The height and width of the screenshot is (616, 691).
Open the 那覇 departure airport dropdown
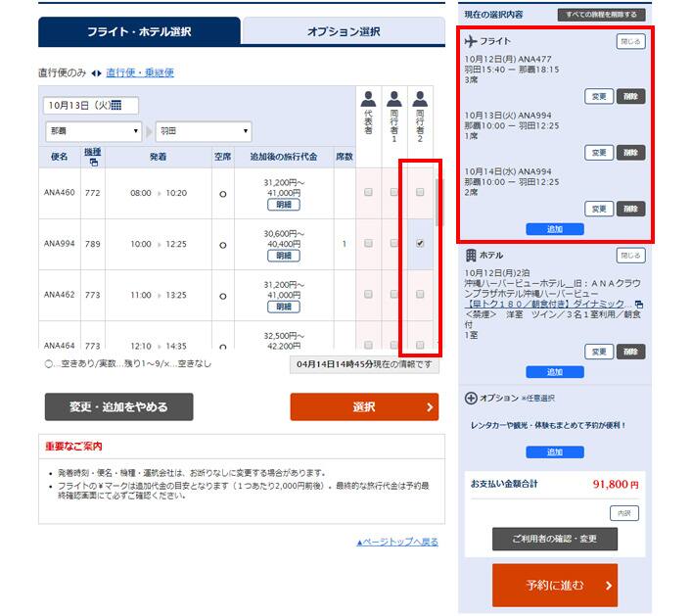tap(93, 131)
